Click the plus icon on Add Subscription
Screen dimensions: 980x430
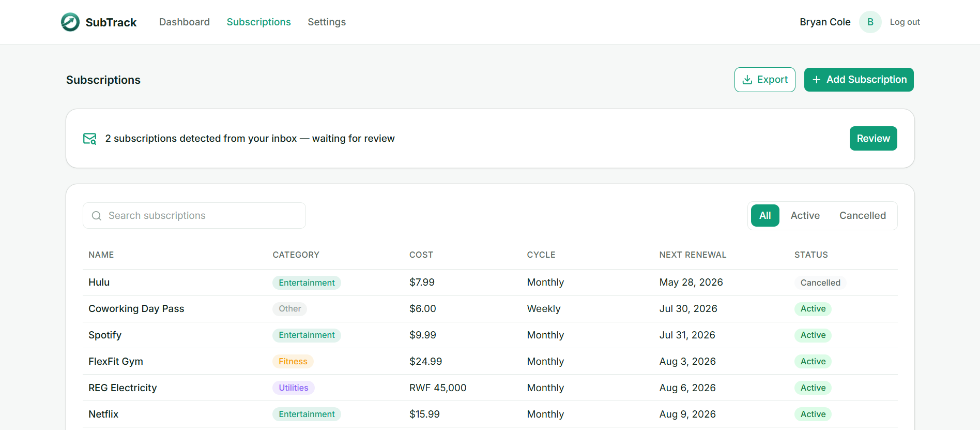point(817,80)
